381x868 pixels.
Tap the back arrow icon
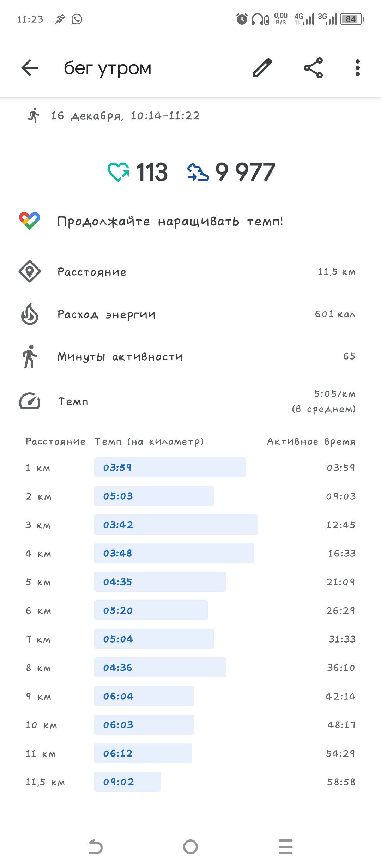point(30,68)
